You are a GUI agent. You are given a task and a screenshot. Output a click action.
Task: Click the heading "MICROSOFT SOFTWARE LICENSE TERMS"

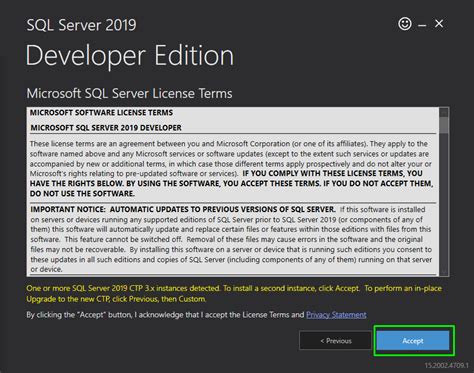pos(101,113)
